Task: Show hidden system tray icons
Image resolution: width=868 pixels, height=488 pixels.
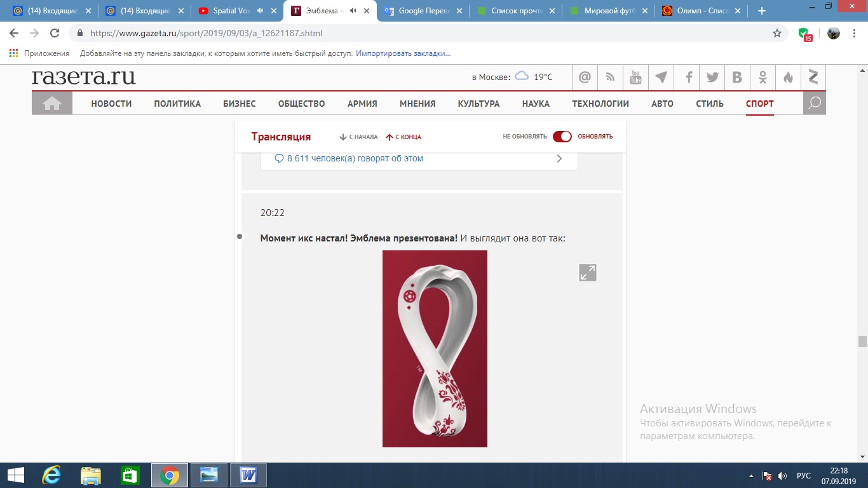Action: 752,475
